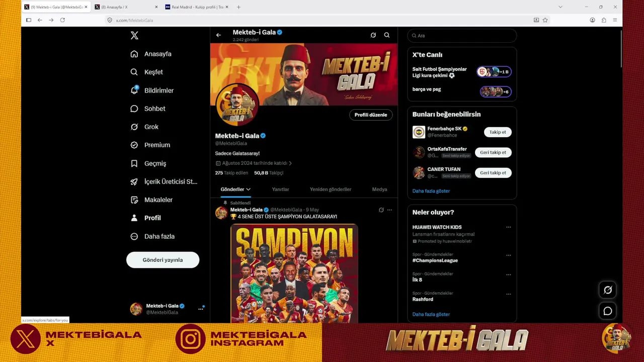This screenshot has height=362, width=644.
Task: Follow back CANER TUFAN
Action: 493,173
